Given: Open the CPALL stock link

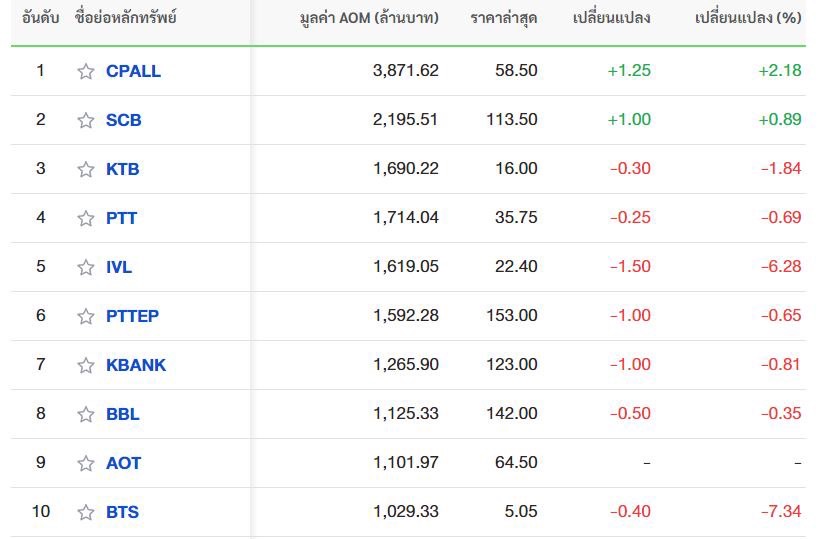Looking at the screenshot, I should pyautogui.click(x=133, y=71).
